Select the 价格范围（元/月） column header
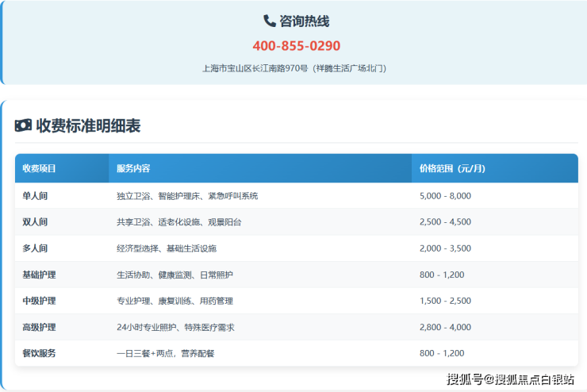 point(452,169)
